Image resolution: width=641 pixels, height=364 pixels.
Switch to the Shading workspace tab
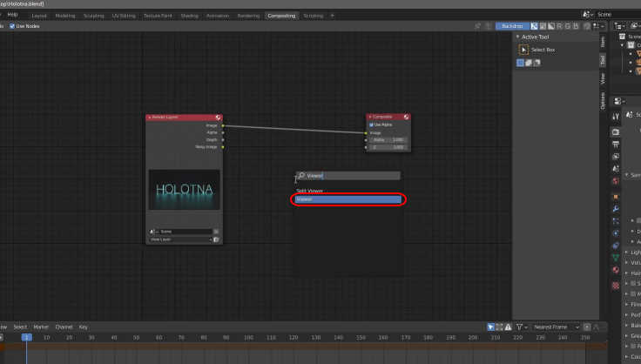pos(189,16)
